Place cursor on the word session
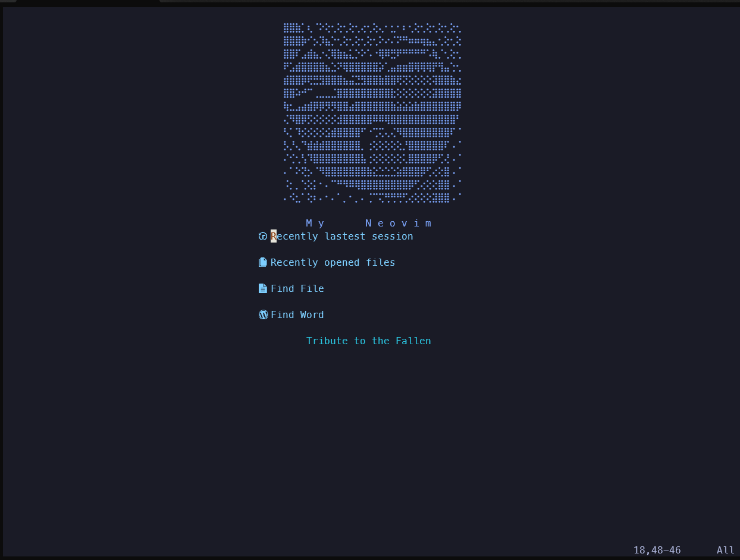This screenshot has width=740, height=560. click(392, 237)
